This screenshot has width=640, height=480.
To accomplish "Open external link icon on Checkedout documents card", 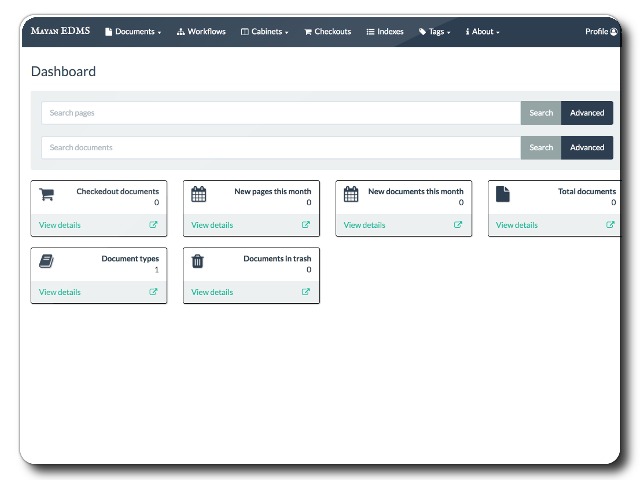I will [x=153, y=225].
